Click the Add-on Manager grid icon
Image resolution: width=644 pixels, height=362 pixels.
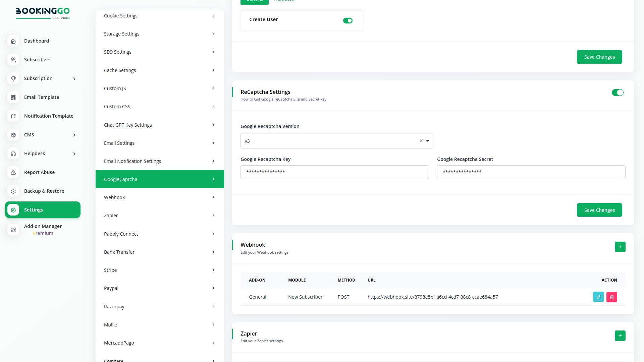(x=13, y=230)
